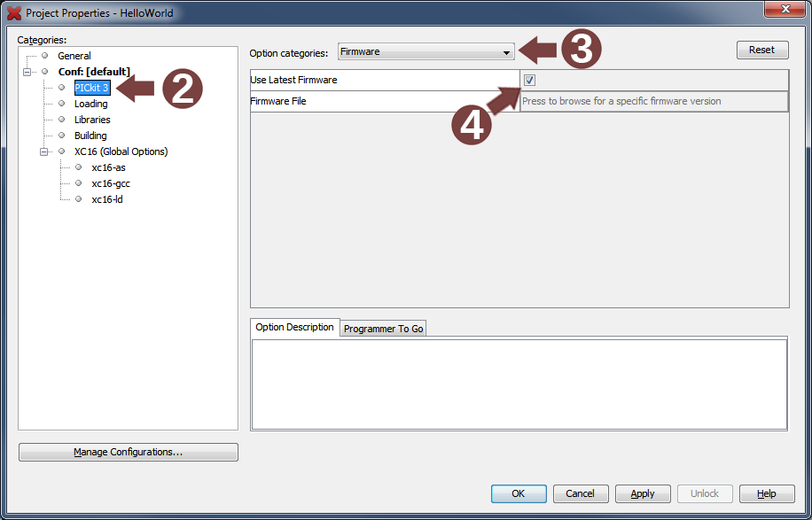The width and height of the screenshot is (812, 520).
Task: Open the Loading category
Action: click(90, 104)
